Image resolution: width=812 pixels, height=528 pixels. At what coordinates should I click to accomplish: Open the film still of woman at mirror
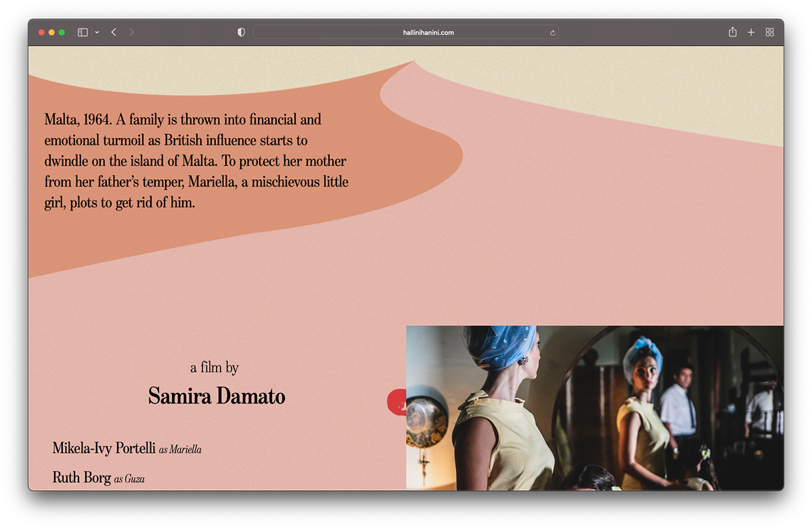[x=595, y=408]
